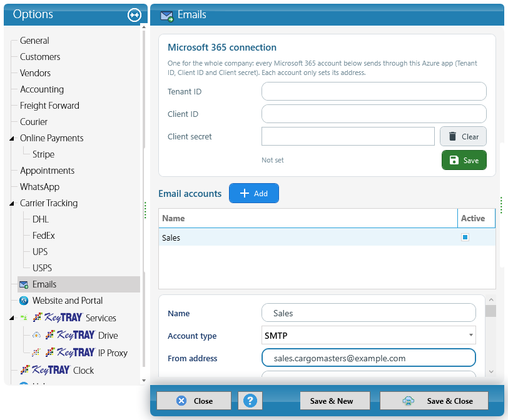Click the Microsoft 365 connection heading
Screen dimensions: 508x420
click(x=222, y=47)
